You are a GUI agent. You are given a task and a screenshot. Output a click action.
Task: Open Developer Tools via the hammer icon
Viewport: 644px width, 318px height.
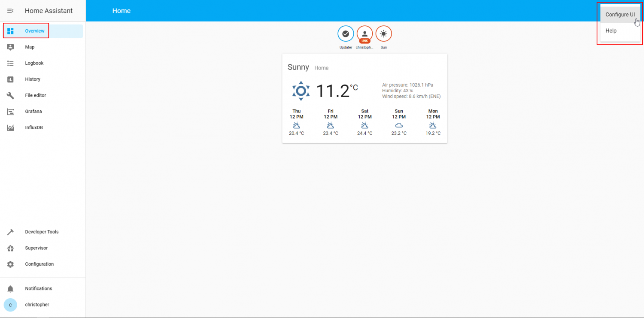10,232
